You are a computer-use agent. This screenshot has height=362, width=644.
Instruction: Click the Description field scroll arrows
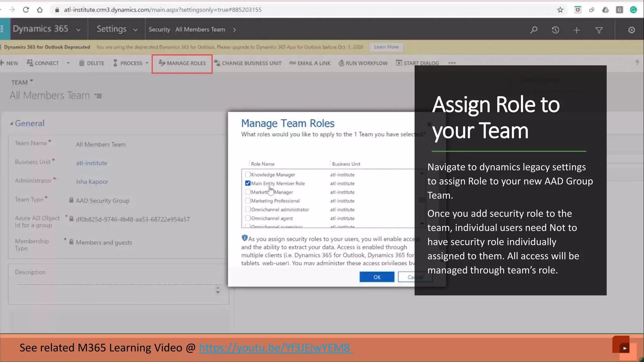click(x=218, y=290)
